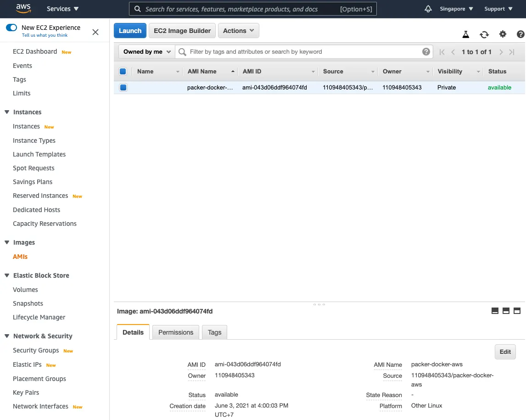The height and width of the screenshot is (420, 526).
Task: Click EC2 Image Builder button
Action: point(182,31)
